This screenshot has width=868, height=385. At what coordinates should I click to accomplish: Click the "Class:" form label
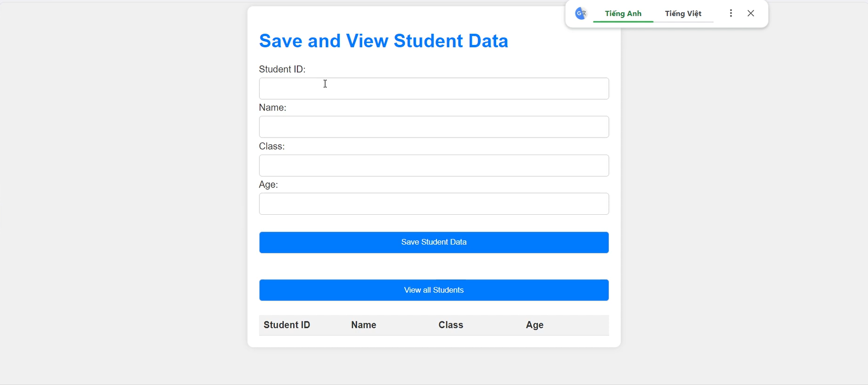(x=272, y=146)
